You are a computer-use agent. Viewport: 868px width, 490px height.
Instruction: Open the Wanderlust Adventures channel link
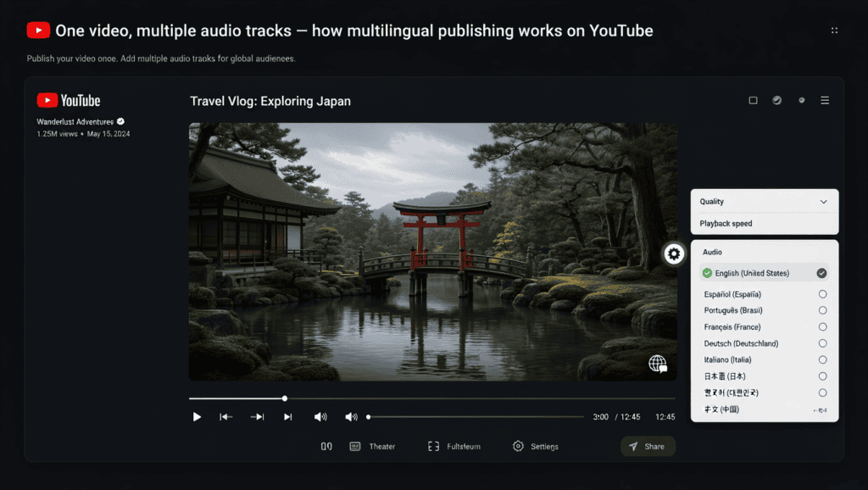point(75,122)
